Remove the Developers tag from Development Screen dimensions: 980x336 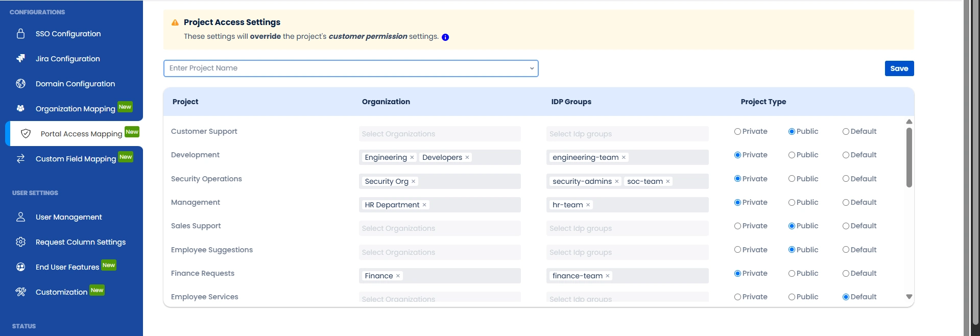point(467,157)
